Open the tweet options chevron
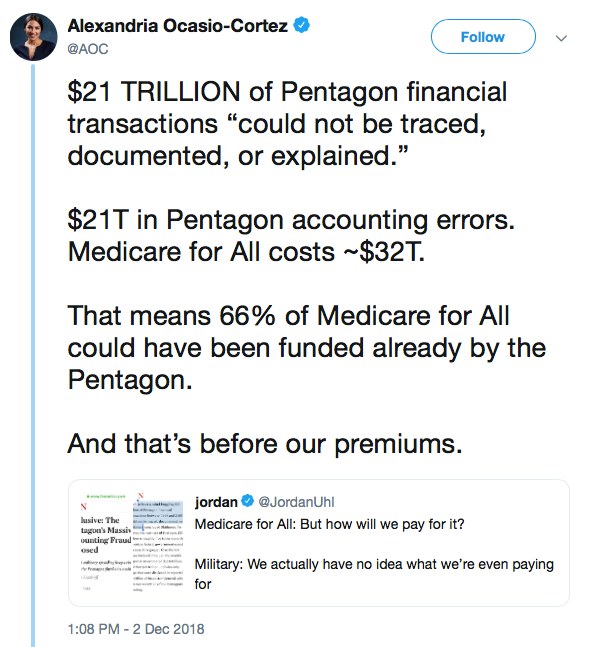Screen dimensions: 603x647 [562, 38]
